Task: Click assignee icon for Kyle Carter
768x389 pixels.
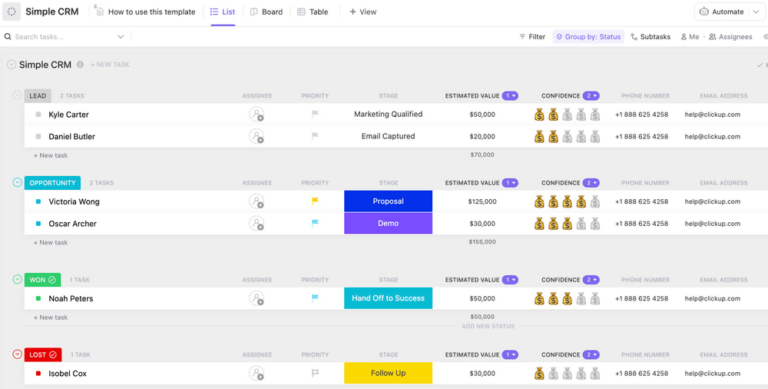Action: (256, 115)
